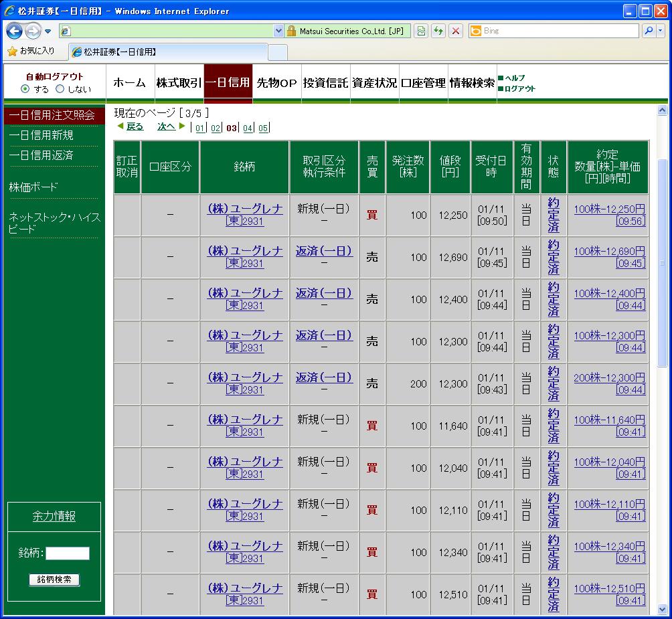
Task: Open ユーグレナ stock link in 12,510 row
Action: point(245,594)
